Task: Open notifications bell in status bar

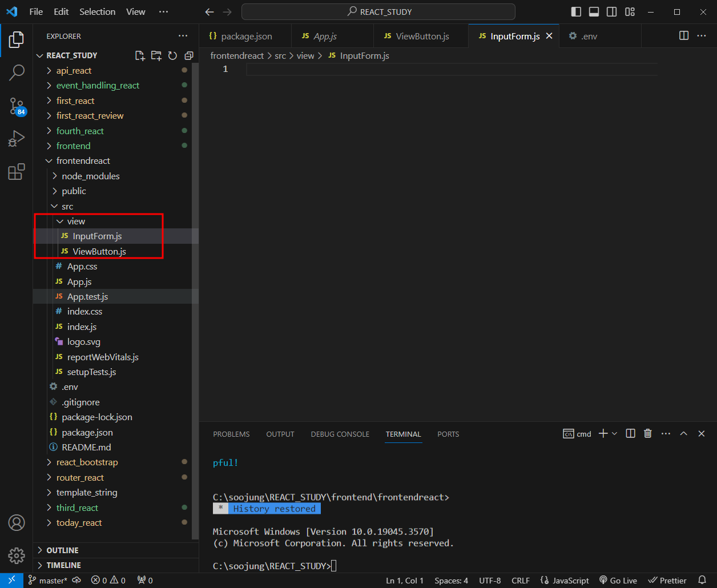Action: tap(702, 580)
